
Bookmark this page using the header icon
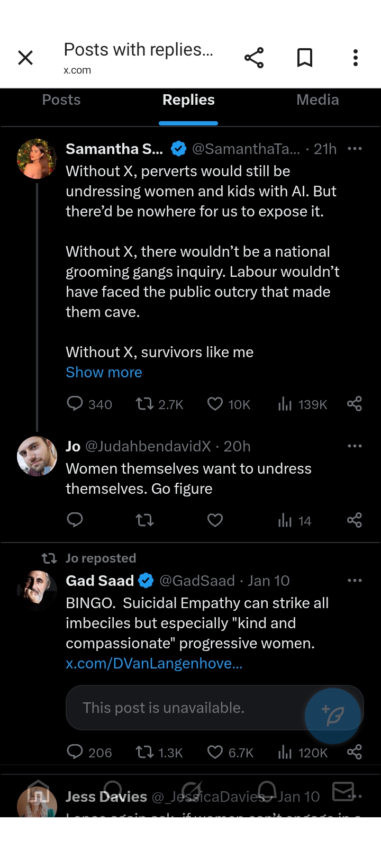(305, 58)
